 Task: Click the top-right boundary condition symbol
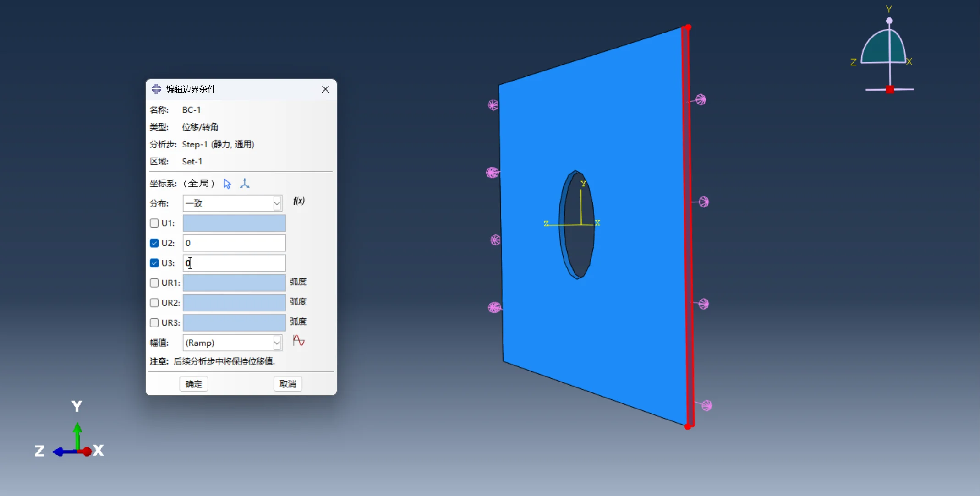pyautogui.click(x=701, y=99)
